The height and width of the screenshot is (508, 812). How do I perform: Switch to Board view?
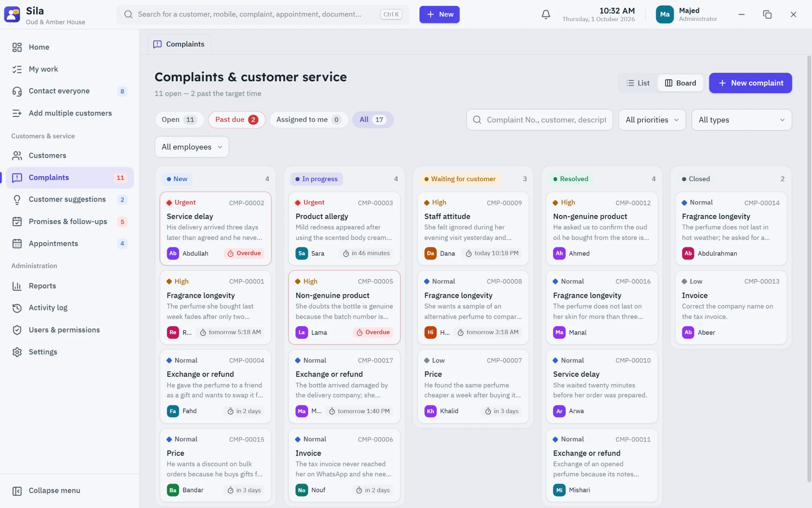[x=680, y=83]
